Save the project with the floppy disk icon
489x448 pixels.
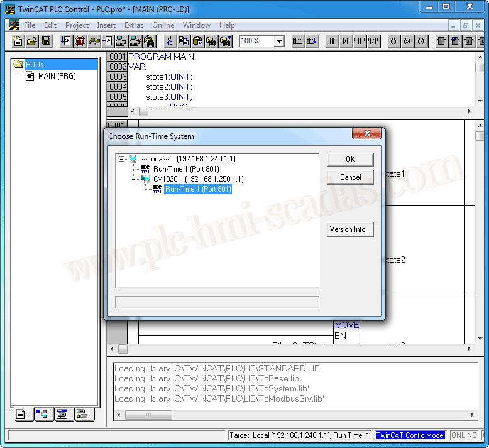click(46, 41)
